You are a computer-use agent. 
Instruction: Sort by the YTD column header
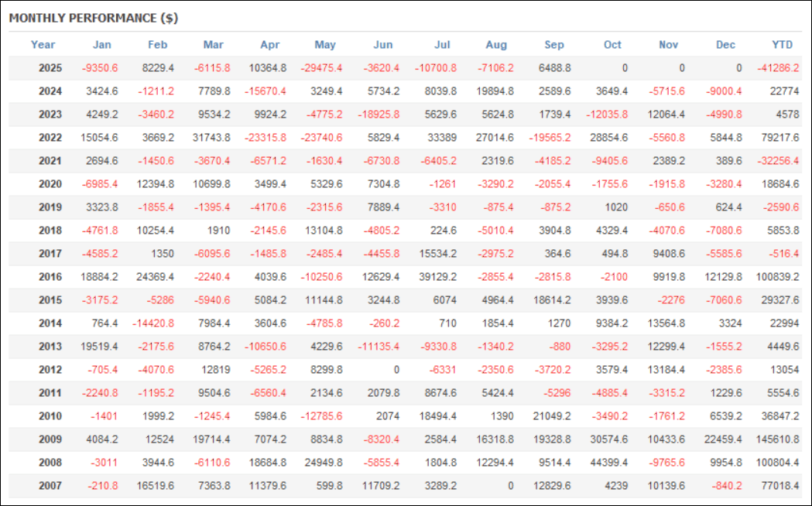tap(782, 45)
